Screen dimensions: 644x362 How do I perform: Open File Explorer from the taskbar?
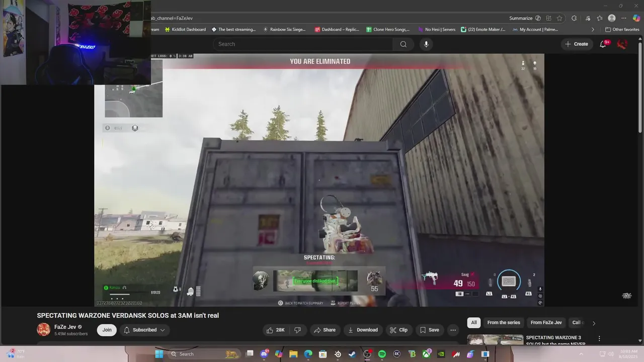coord(293,354)
